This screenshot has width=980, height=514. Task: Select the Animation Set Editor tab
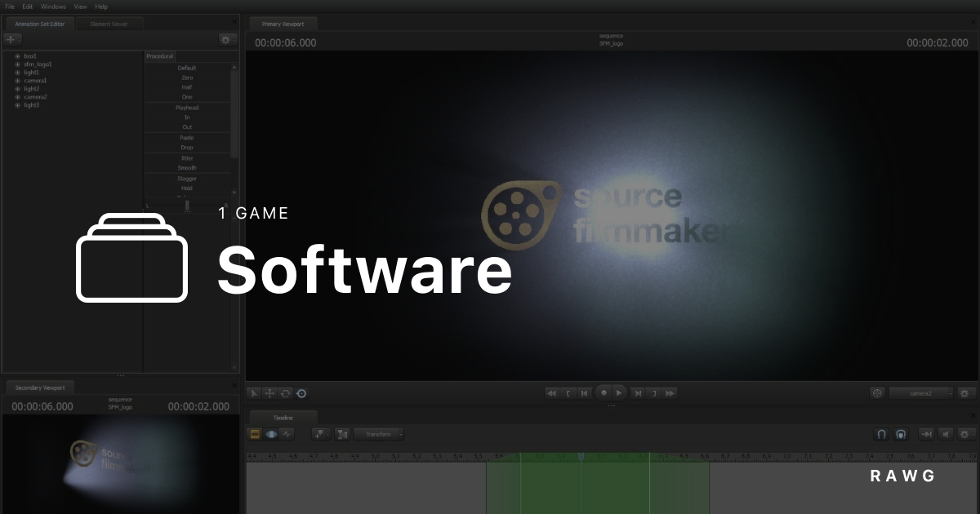click(x=39, y=24)
